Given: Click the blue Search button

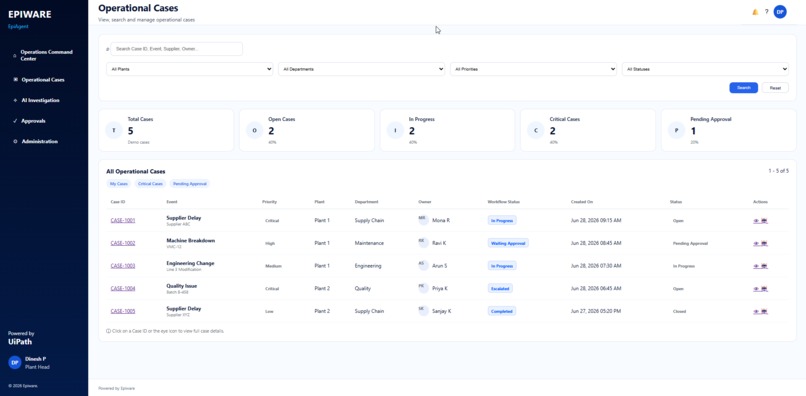Looking at the screenshot, I should click(x=743, y=88).
